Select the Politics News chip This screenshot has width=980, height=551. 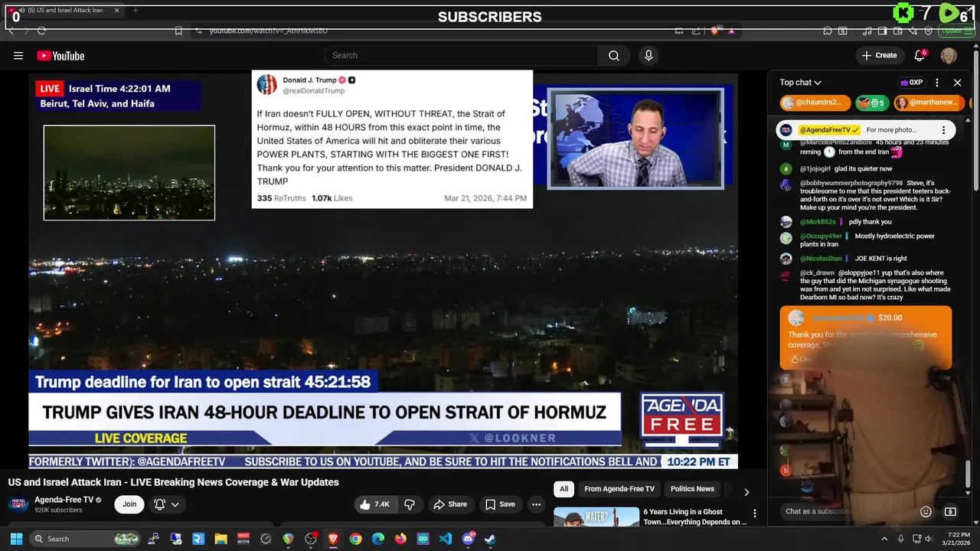pyautogui.click(x=692, y=489)
